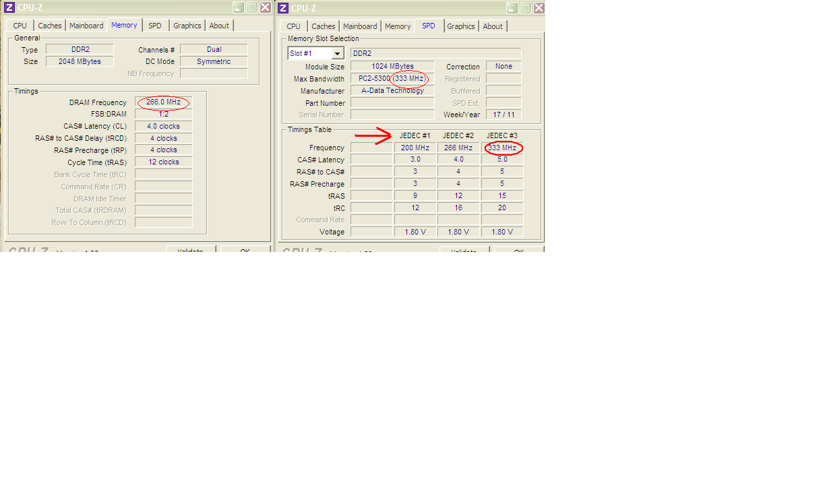The height and width of the screenshot is (504, 821).
Task: Click the JEDEC #2 tRC value 16
Action: tap(458, 208)
